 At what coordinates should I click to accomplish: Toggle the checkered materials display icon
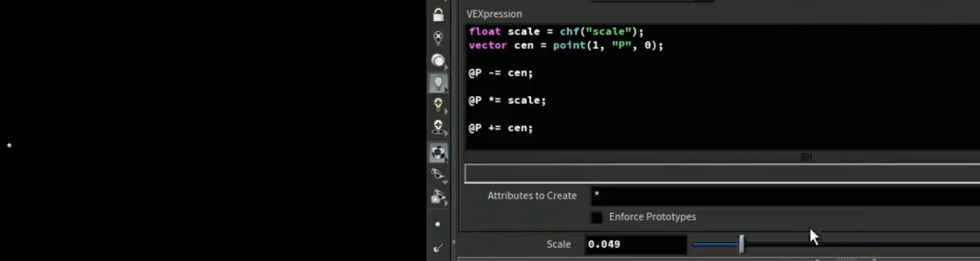coord(438,153)
